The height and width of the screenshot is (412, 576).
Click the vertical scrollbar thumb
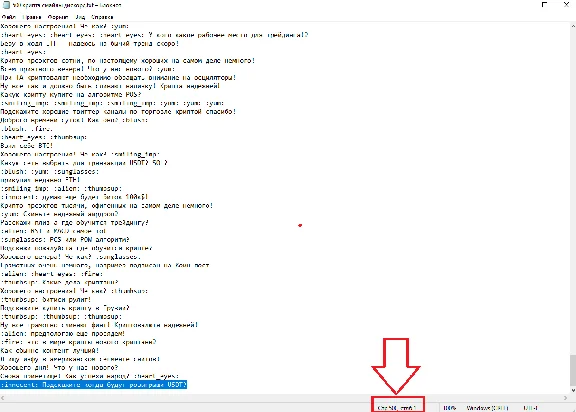(573, 370)
